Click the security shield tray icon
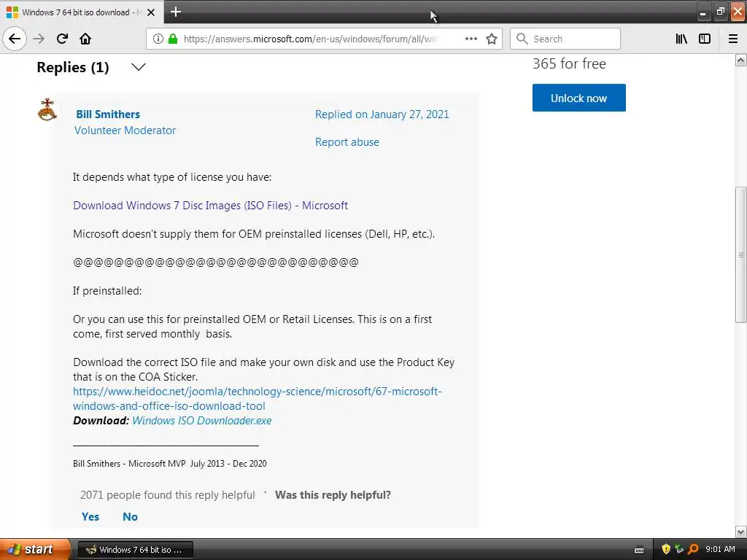 666,550
